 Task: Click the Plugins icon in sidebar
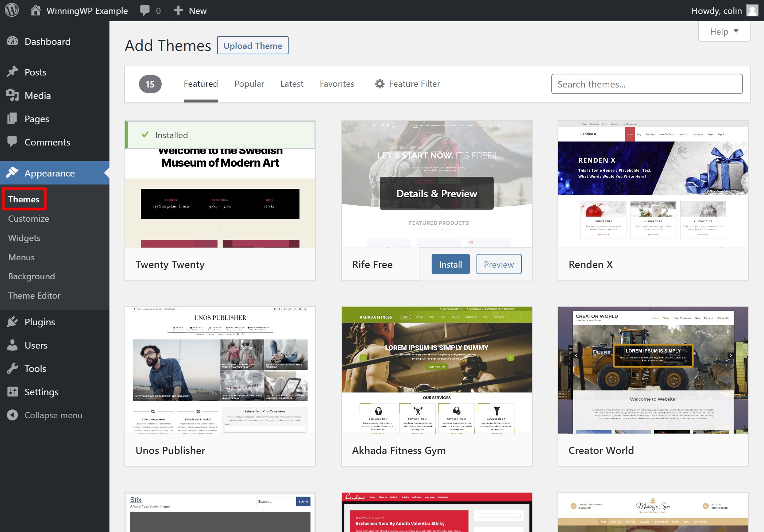14,321
